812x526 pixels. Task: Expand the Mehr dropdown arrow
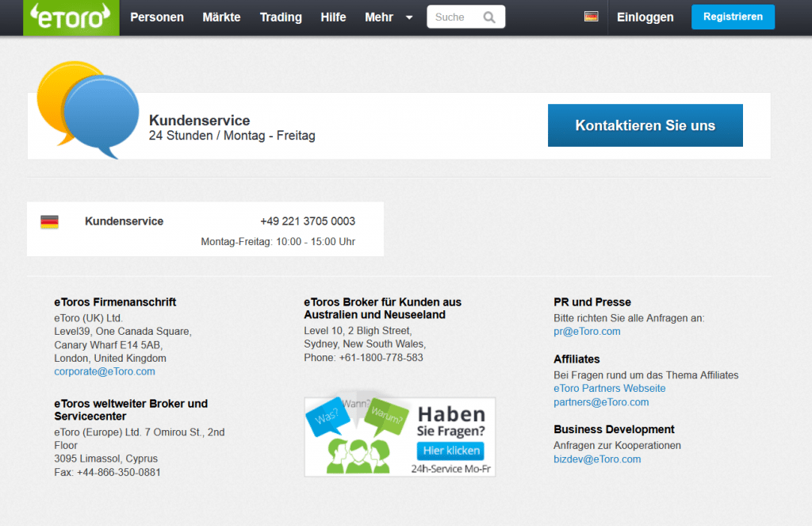coord(409,17)
